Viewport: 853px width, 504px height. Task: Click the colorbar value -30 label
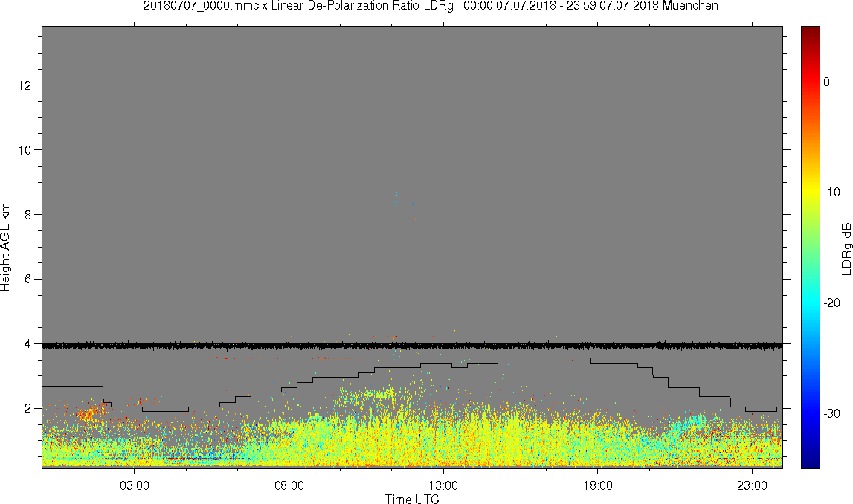click(831, 414)
